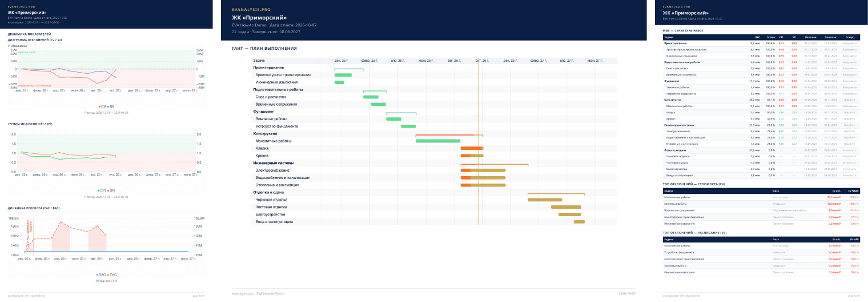868x302 pixels.
Task: Select the Чистовая отделка Gantt bar
Action: pos(566,207)
